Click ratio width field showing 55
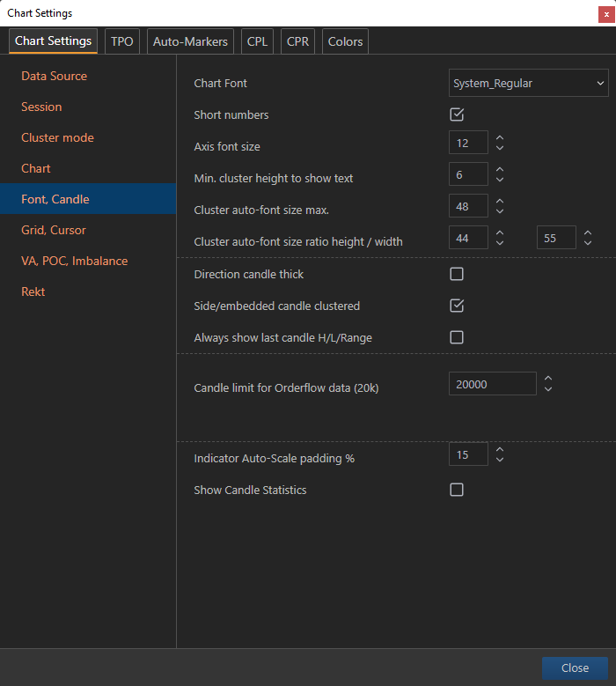The image size is (616, 686). (x=556, y=238)
